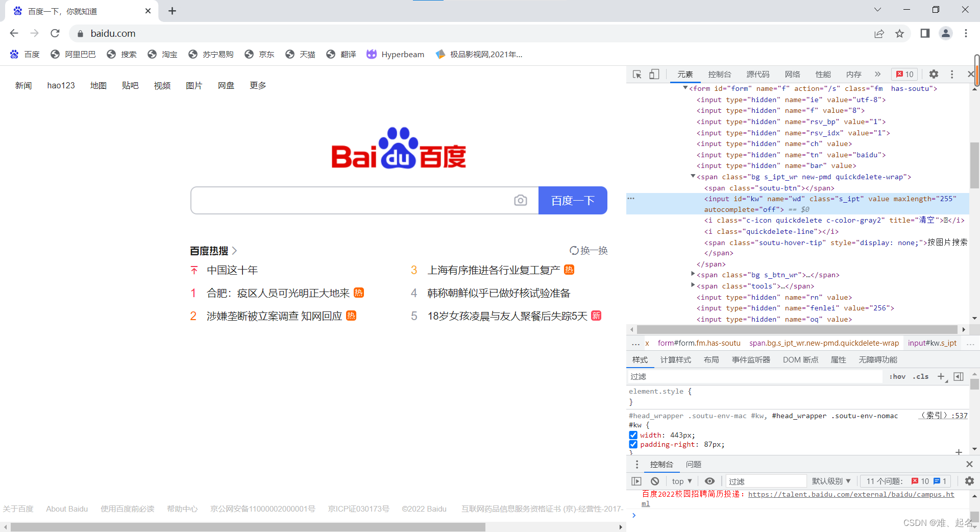Viewport: 980px width, 532px height.
Task: Open the 默认级别 log level dropdown
Action: (831, 481)
